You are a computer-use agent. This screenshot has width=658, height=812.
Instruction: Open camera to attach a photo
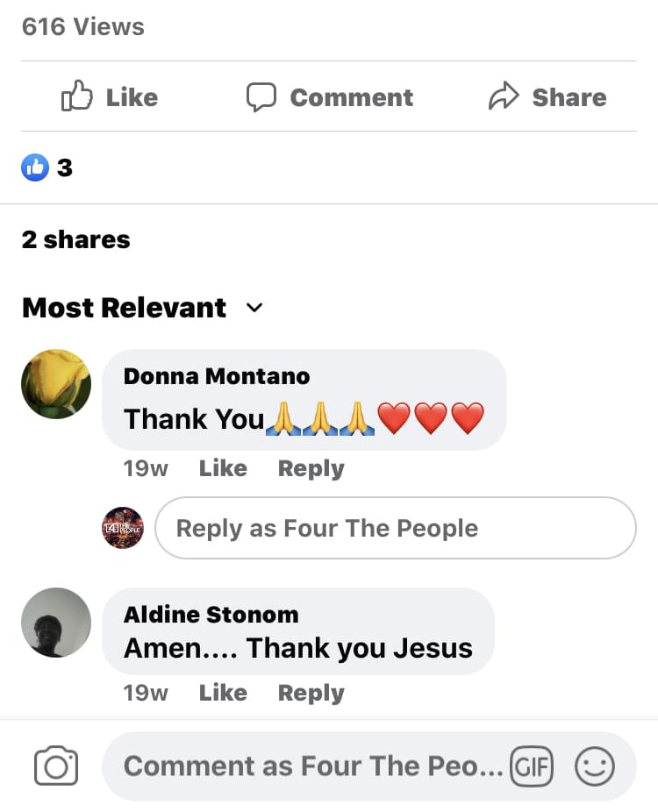[56, 766]
